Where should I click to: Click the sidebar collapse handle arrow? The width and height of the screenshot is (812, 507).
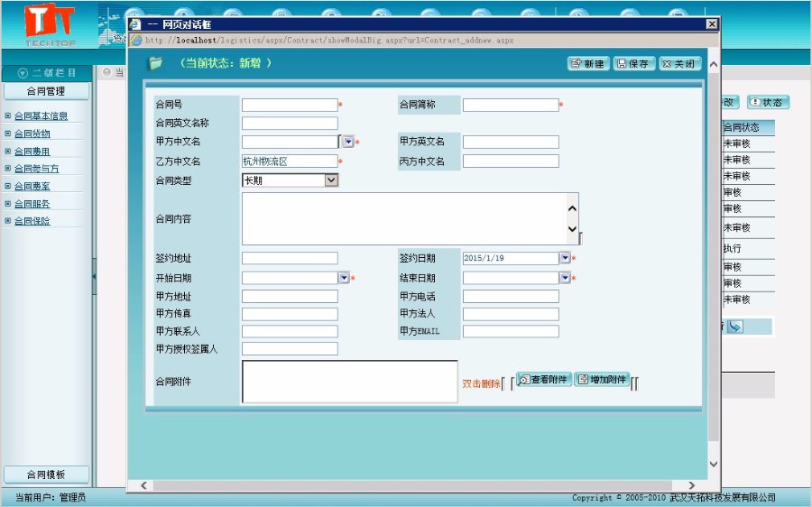94,276
